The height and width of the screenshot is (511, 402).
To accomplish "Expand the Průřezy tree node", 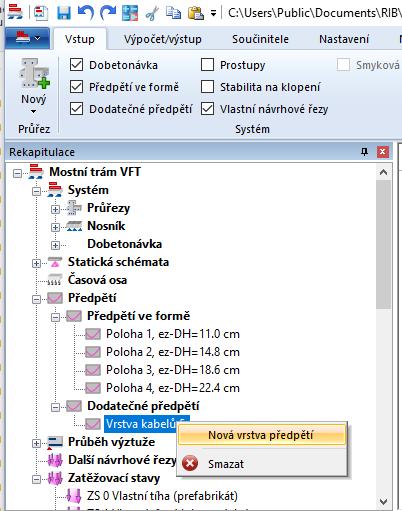I will (x=55, y=209).
